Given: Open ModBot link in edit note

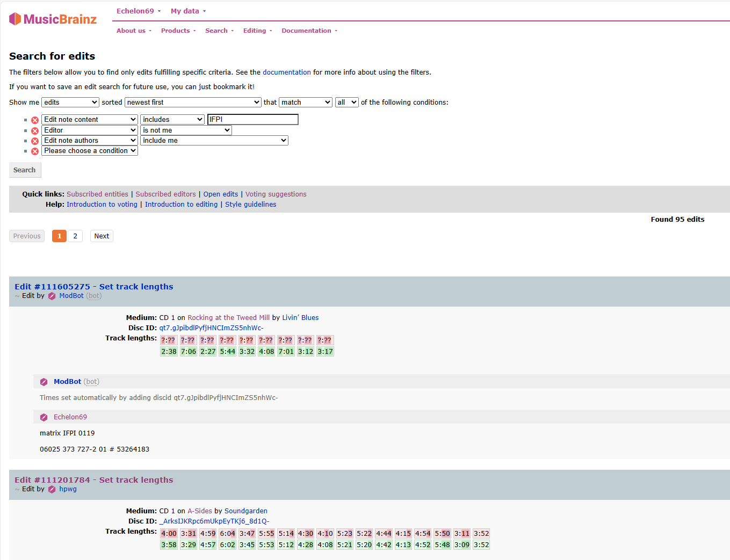Looking at the screenshot, I should (67, 382).
